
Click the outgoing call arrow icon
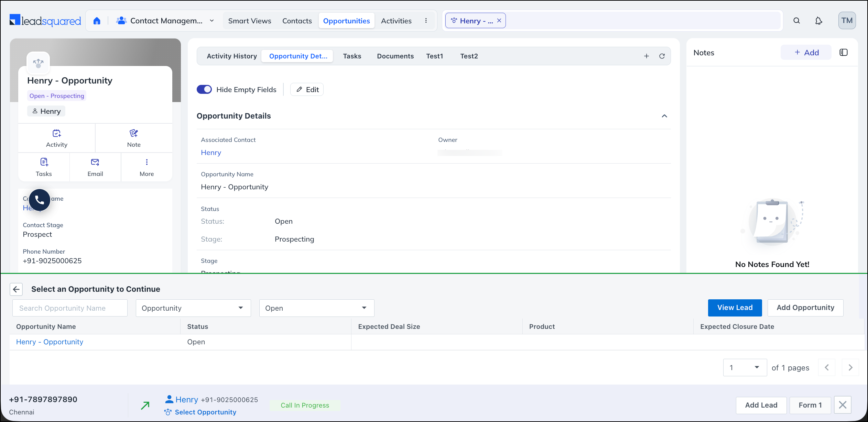145,406
